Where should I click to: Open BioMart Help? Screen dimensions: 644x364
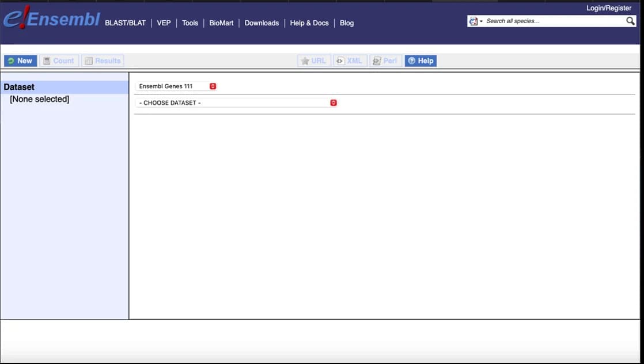(421, 61)
